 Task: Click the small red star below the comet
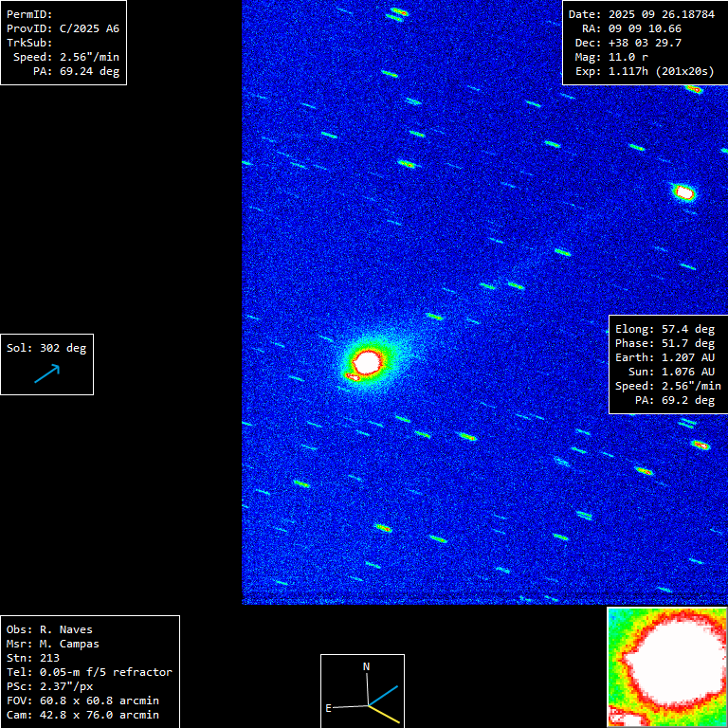coord(354,377)
